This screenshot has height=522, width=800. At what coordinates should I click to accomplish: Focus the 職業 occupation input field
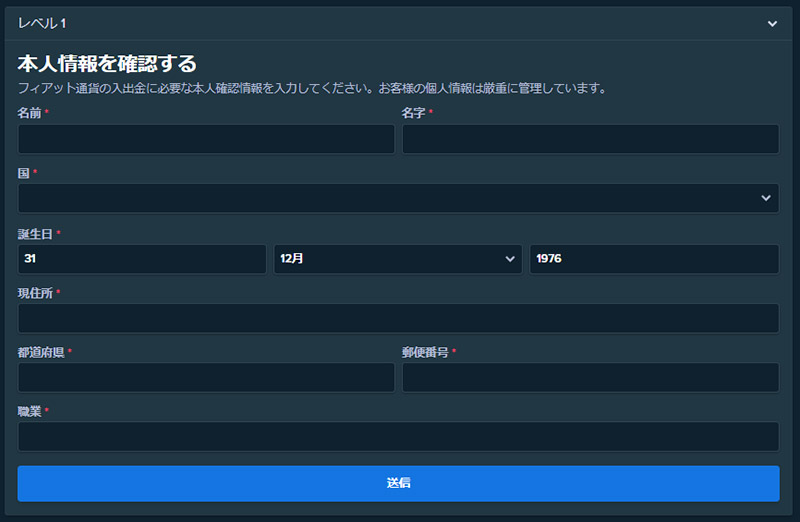tap(398, 436)
